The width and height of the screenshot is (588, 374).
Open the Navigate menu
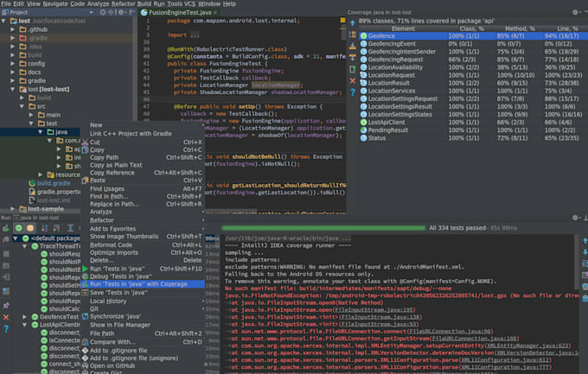click(x=55, y=3)
